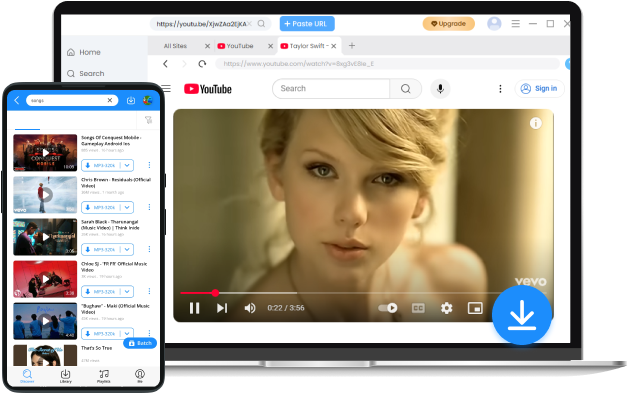The width and height of the screenshot is (628, 394).
Task: Toggle closed captions (CC)
Action: pos(418,308)
